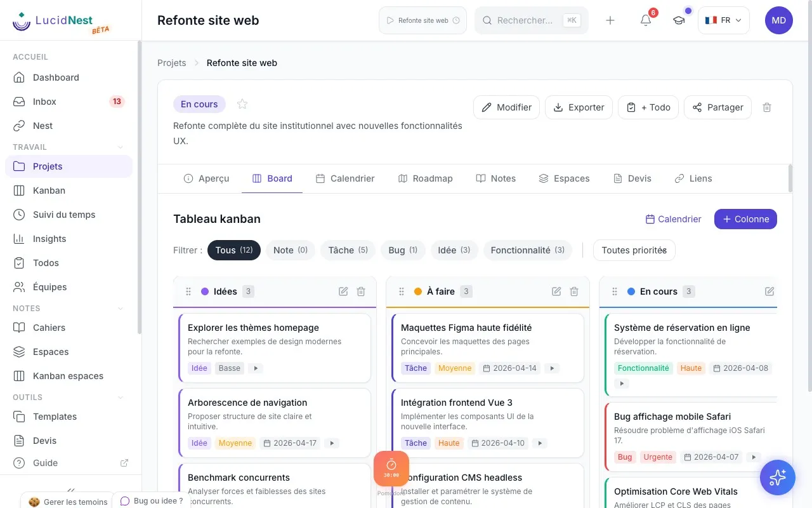Start timer on Explorer les thèmes homepage card
The width and height of the screenshot is (812, 508).
click(255, 368)
